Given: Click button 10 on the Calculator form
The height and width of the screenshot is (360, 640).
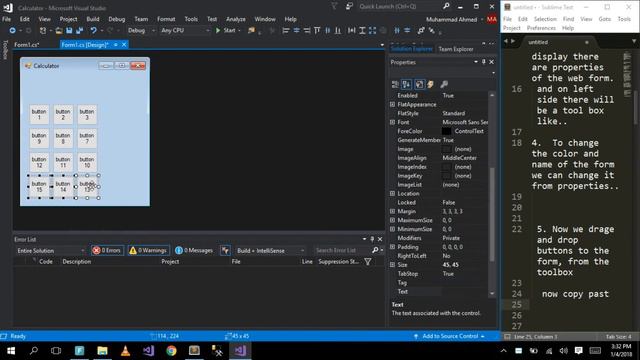Looking at the screenshot, I should (x=87, y=162).
